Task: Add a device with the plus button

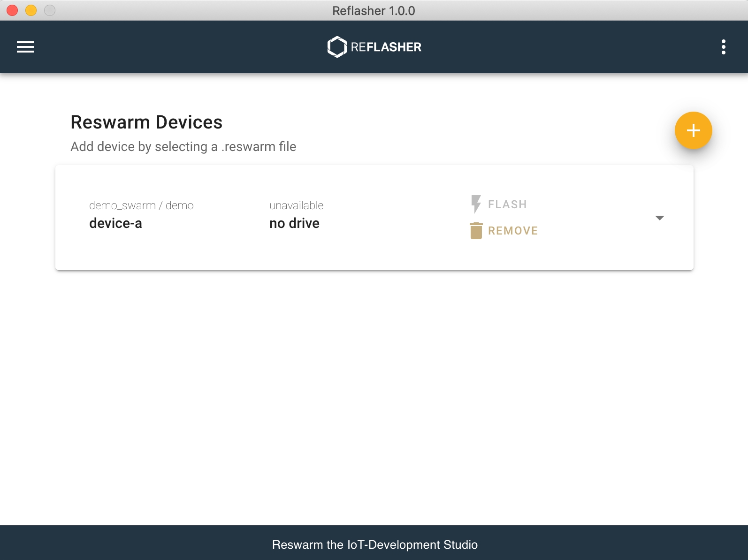Action: tap(693, 130)
